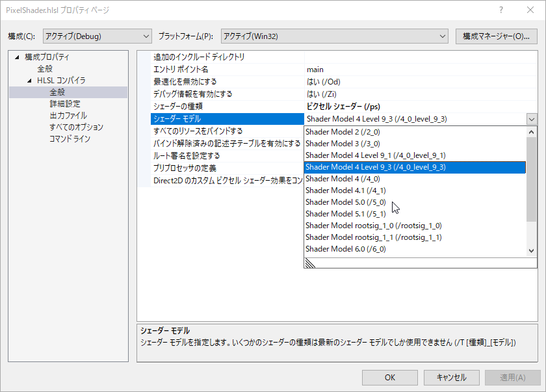Choose Shader Model 5.1 (/5_1)
This screenshot has height=392, width=546.
coord(415,214)
